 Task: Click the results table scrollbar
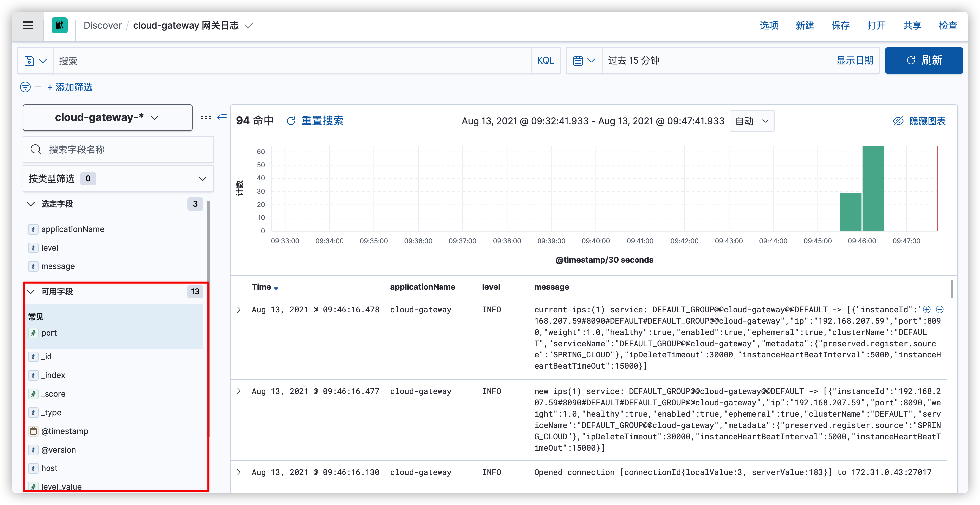click(x=952, y=289)
